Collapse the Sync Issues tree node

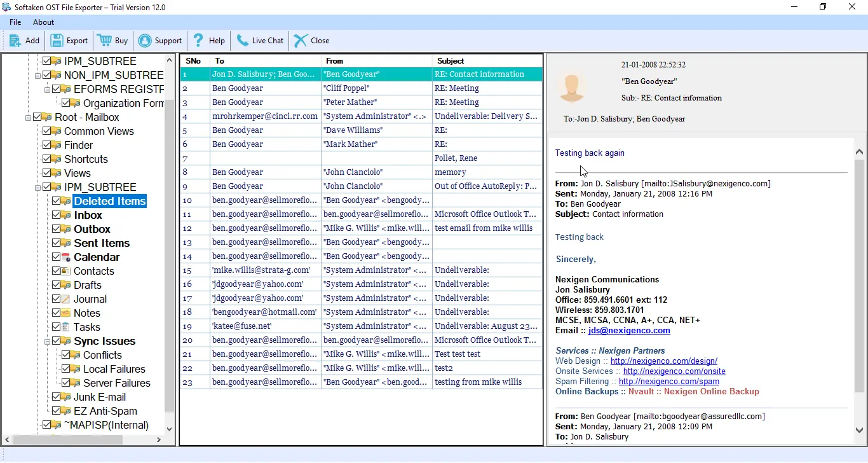(x=48, y=341)
